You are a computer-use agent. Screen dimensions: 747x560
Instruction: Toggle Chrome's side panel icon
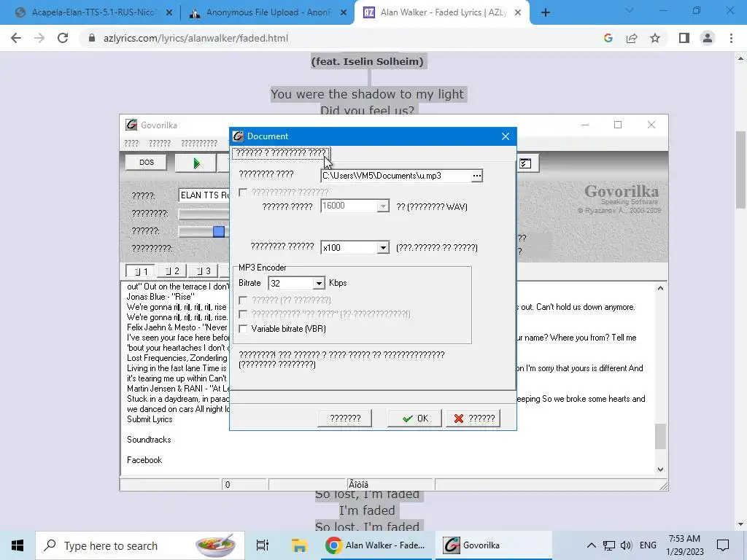(x=684, y=38)
